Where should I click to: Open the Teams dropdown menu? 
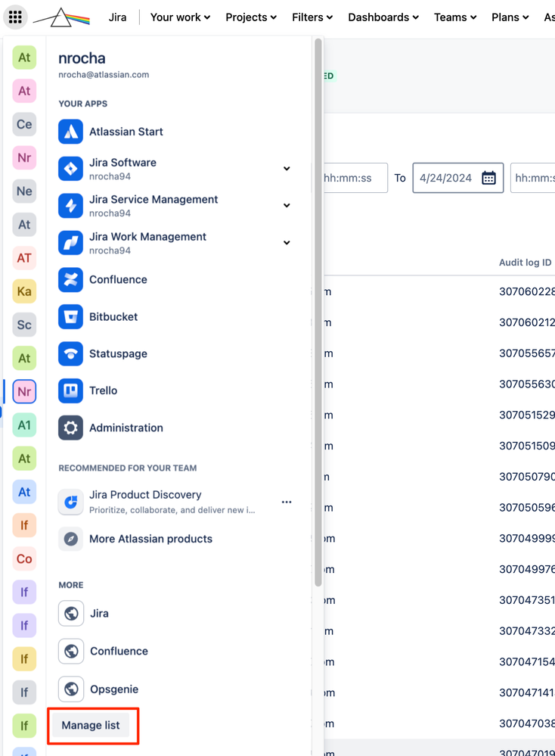pos(455,17)
